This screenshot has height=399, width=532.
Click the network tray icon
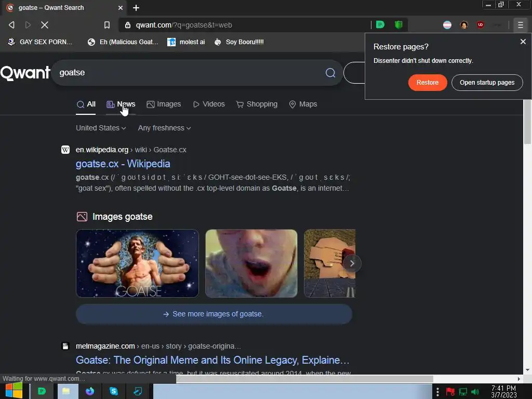463,392
